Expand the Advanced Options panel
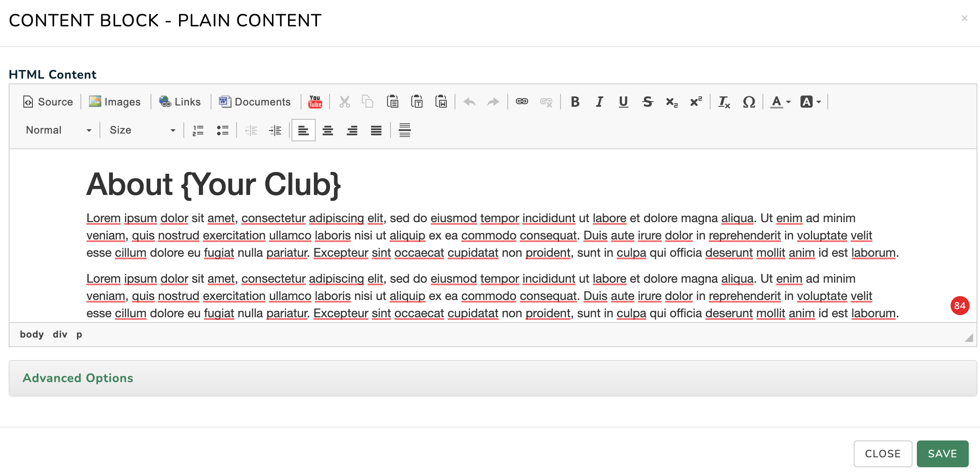 tap(78, 378)
